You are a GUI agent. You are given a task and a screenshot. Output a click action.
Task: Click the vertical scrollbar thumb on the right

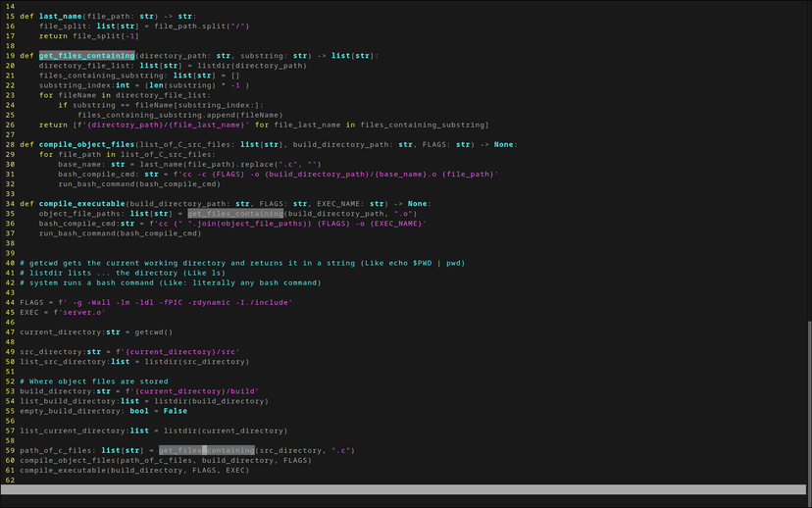coord(808,400)
